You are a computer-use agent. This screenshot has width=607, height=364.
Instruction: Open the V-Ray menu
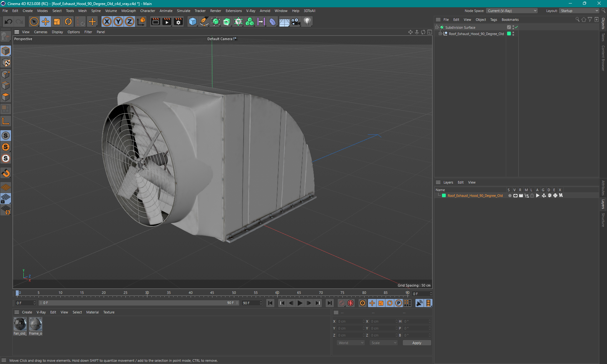click(x=251, y=11)
